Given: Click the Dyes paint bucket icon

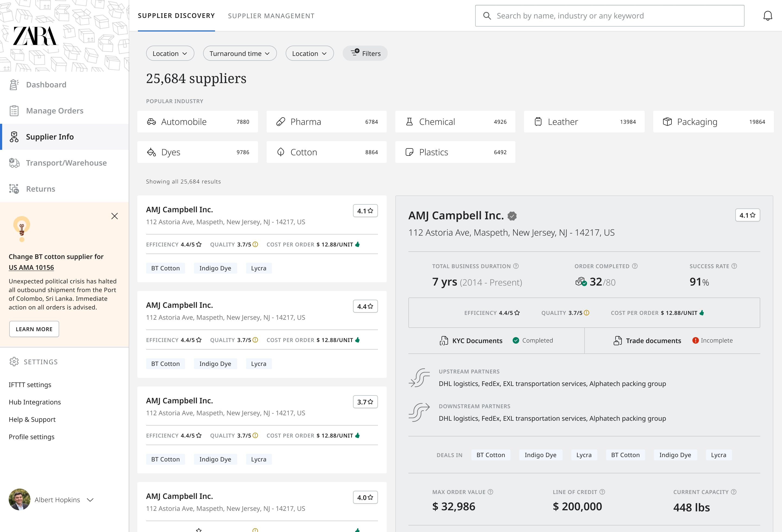Looking at the screenshot, I should 152,152.
